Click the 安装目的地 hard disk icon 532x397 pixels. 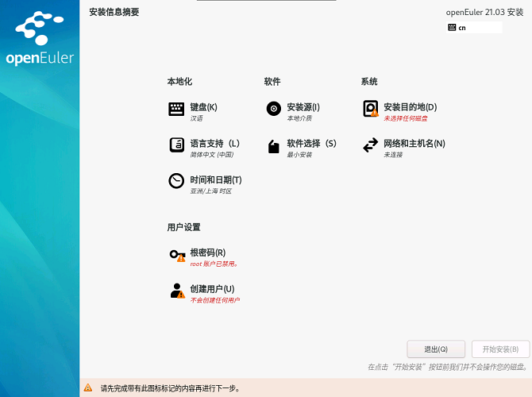[x=370, y=109]
